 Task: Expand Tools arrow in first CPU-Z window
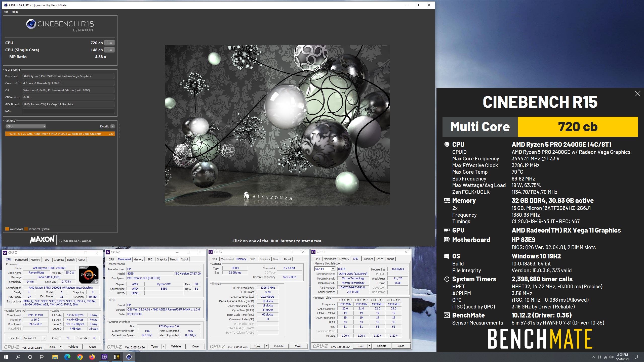pyautogui.click(x=61, y=347)
